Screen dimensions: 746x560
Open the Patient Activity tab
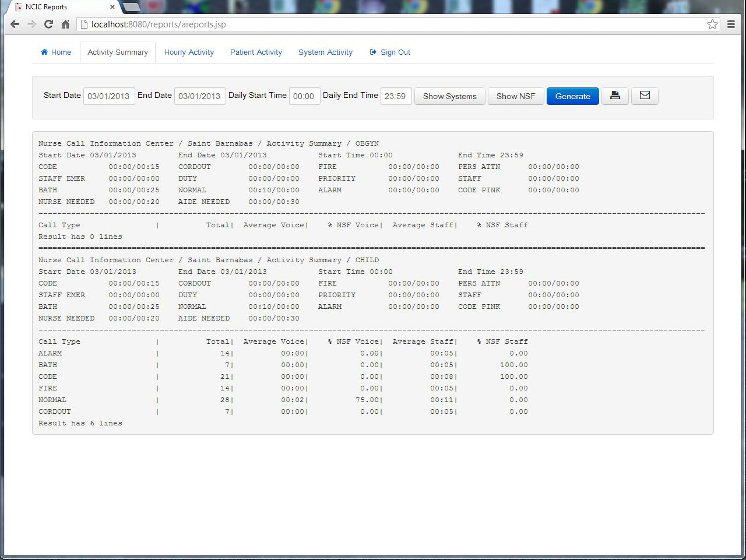256,52
